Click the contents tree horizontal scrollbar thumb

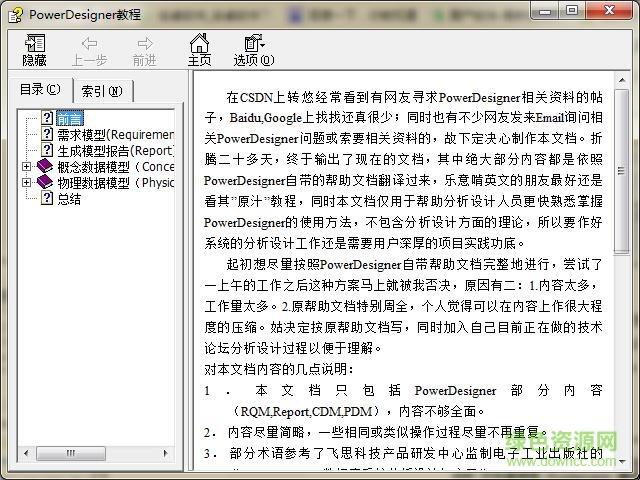(71, 453)
